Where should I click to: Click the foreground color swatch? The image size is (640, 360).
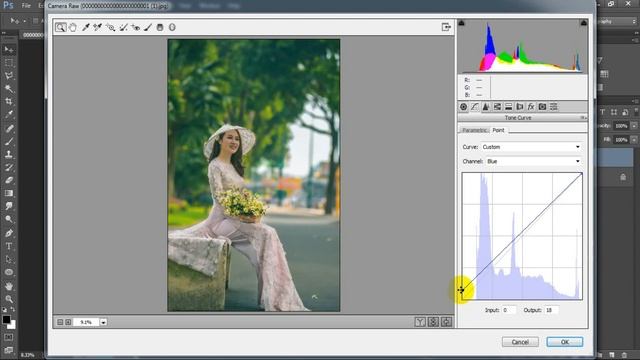[6, 320]
